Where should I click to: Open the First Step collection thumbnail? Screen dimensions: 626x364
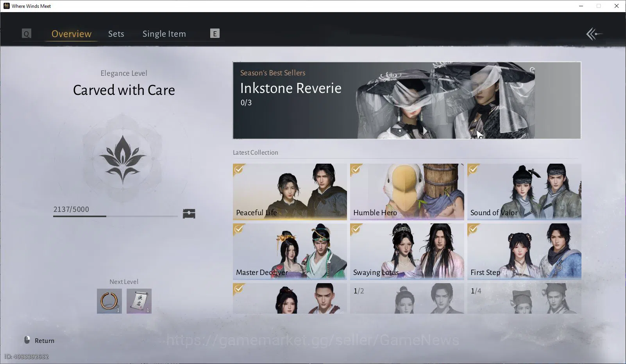point(524,252)
